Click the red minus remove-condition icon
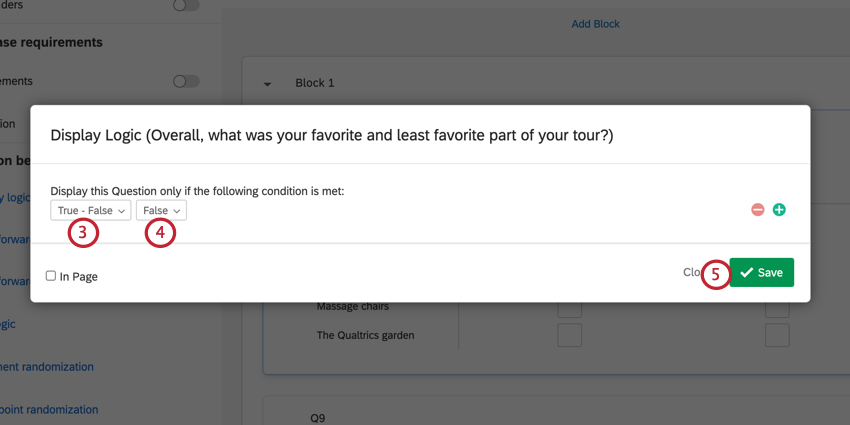Viewport: 850px width, 425px height. 758,210
